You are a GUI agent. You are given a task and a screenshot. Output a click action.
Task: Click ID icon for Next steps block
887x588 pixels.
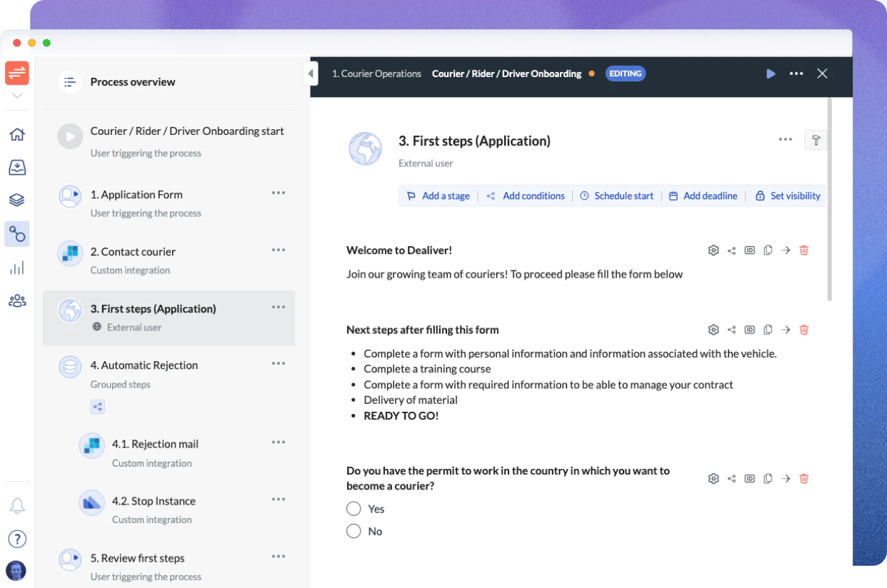(x=749, y=330)
